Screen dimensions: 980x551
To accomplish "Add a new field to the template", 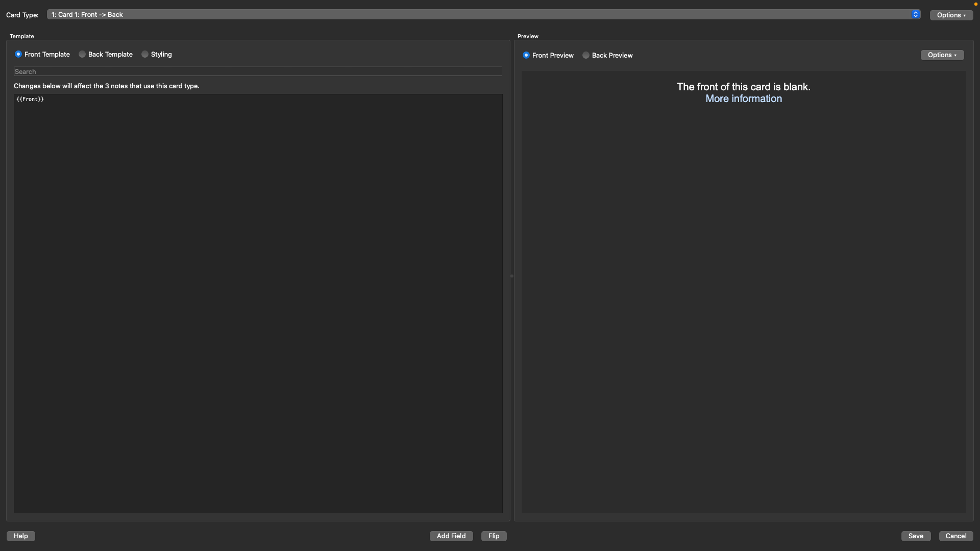I will point(451,536).
